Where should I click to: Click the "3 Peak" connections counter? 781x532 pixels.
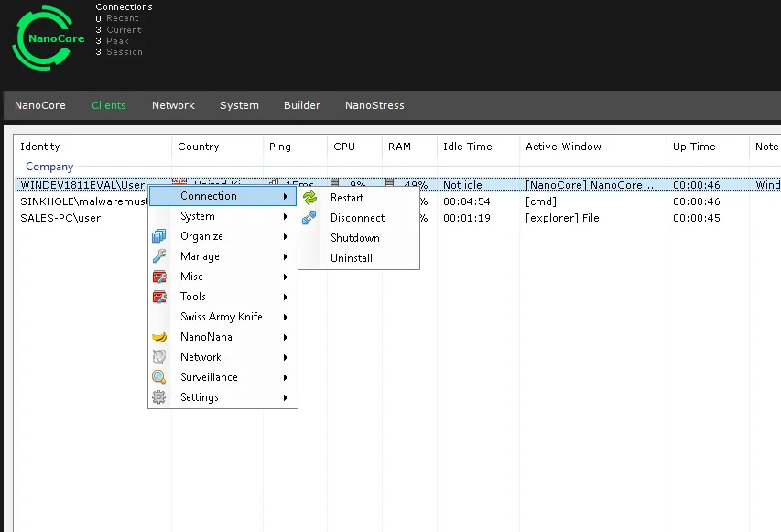(112, 41)
